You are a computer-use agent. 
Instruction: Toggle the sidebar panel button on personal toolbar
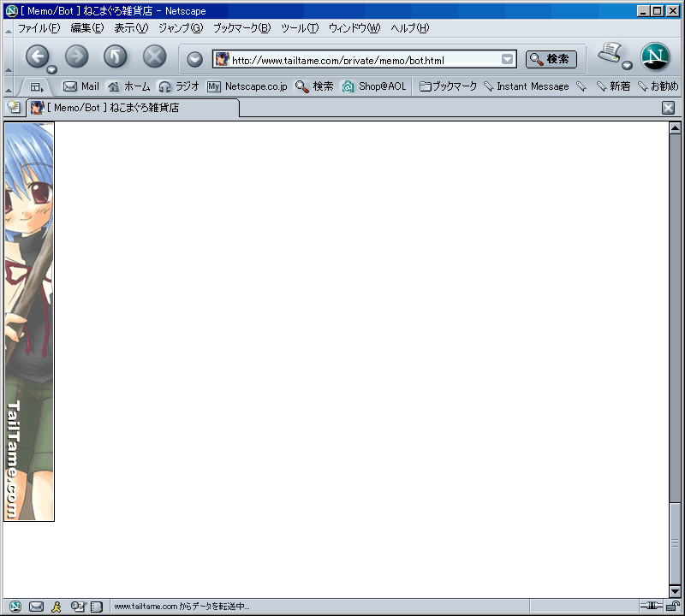[37, 87]
